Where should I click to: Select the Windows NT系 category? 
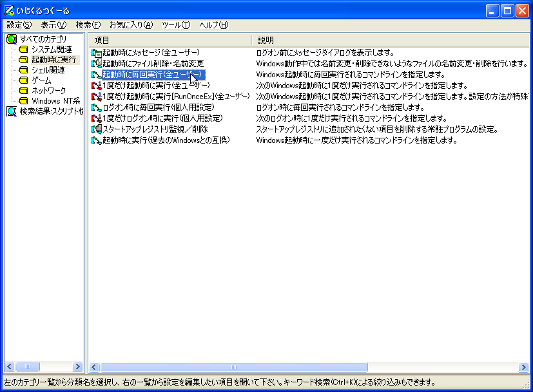[55, 101]
